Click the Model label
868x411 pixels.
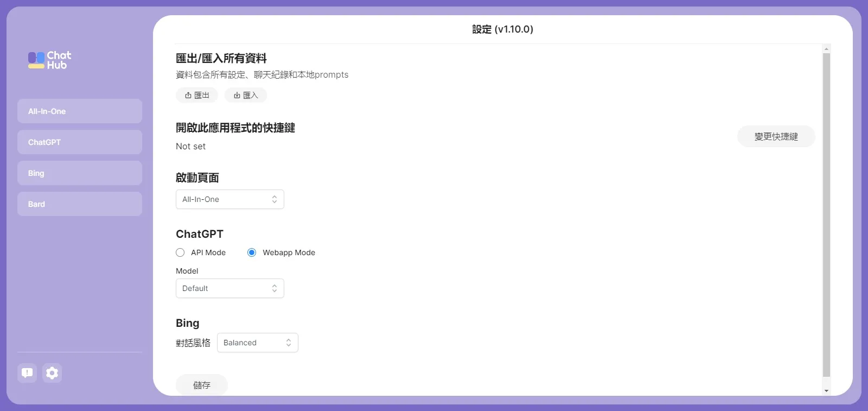click(x=187, y=271)
